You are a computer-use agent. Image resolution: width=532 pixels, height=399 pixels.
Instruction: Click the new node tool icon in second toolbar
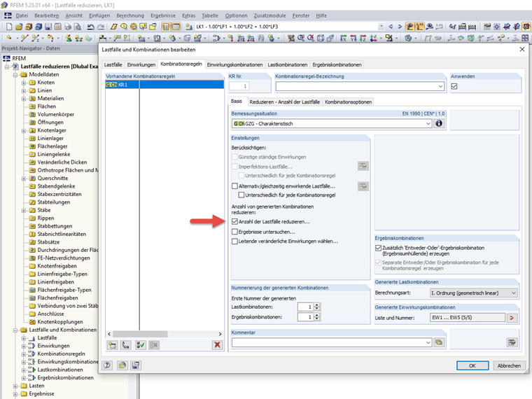click(x=9, y=38)
